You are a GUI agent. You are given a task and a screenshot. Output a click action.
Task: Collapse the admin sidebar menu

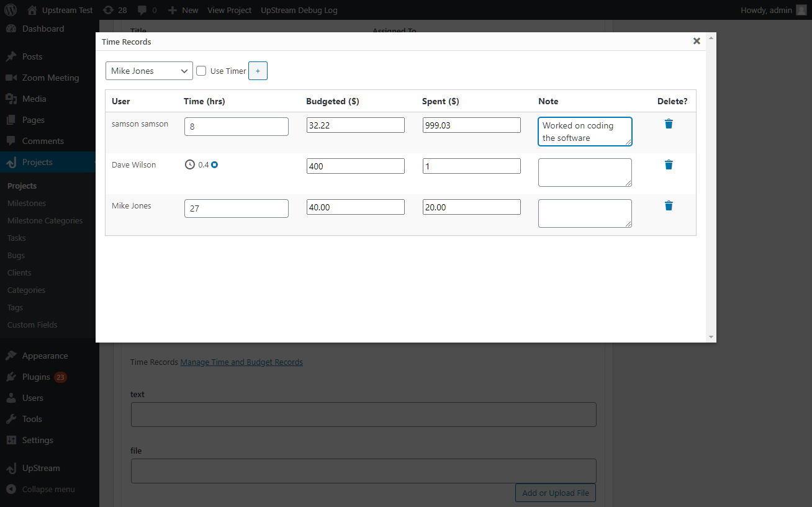pyautogui.click(x=42, y=489)
